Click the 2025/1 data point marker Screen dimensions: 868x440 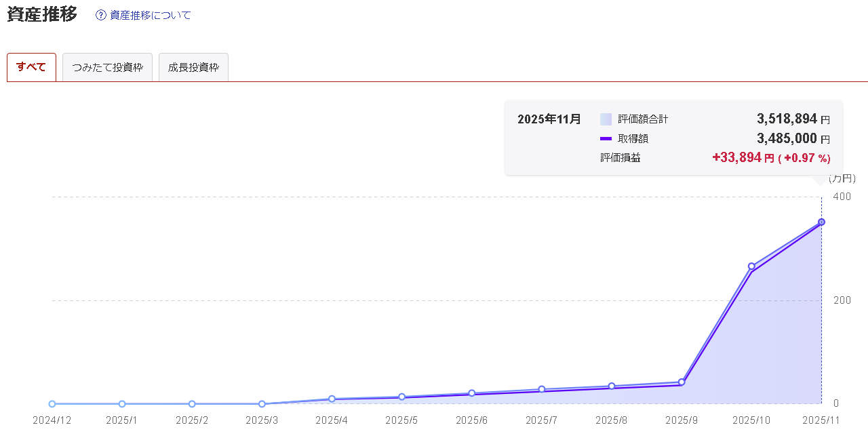click(122, 404)
